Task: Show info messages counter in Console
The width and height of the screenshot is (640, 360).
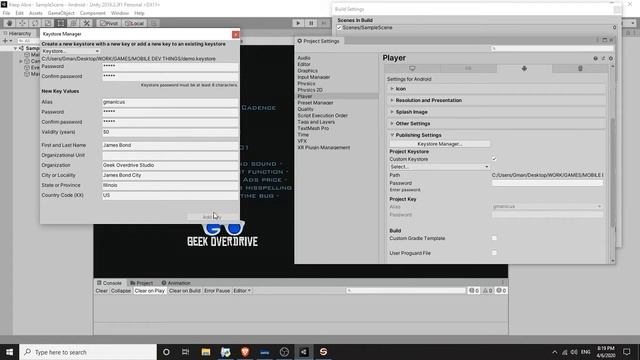Action: (474, 291)
